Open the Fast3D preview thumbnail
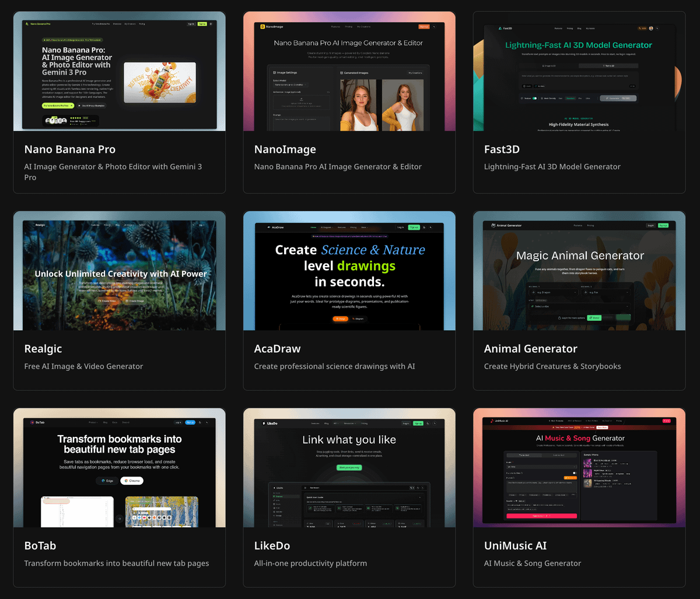 579,71
